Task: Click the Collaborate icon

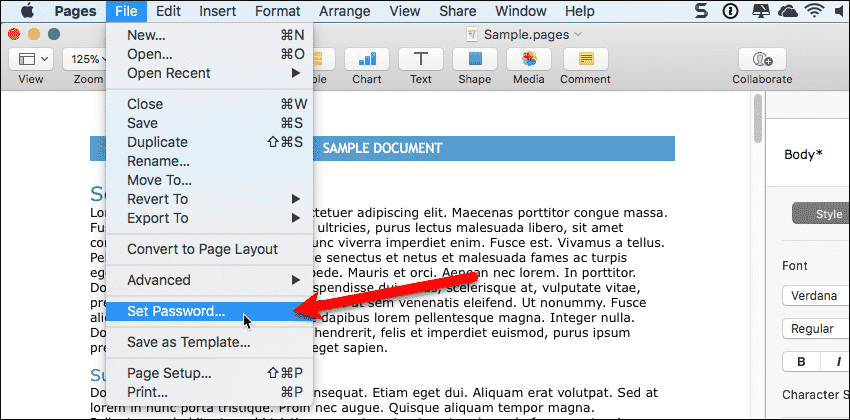Action: pyautogui.click(x=762, y=59)
